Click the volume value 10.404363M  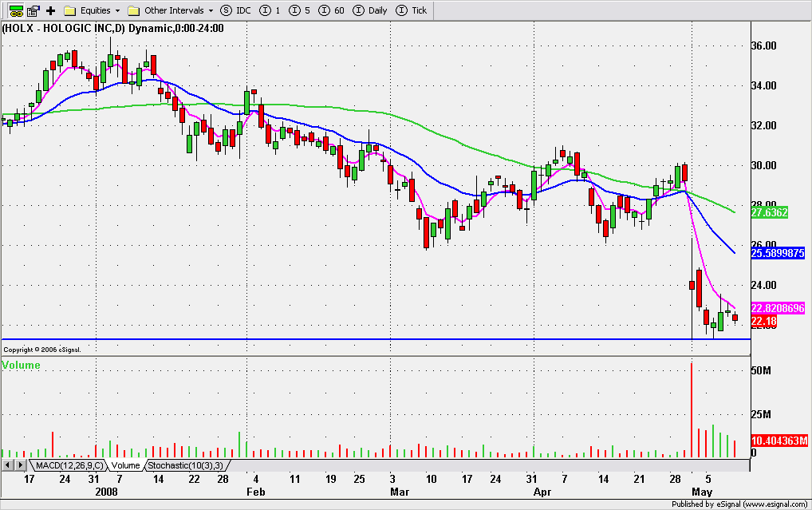(779, 441)
